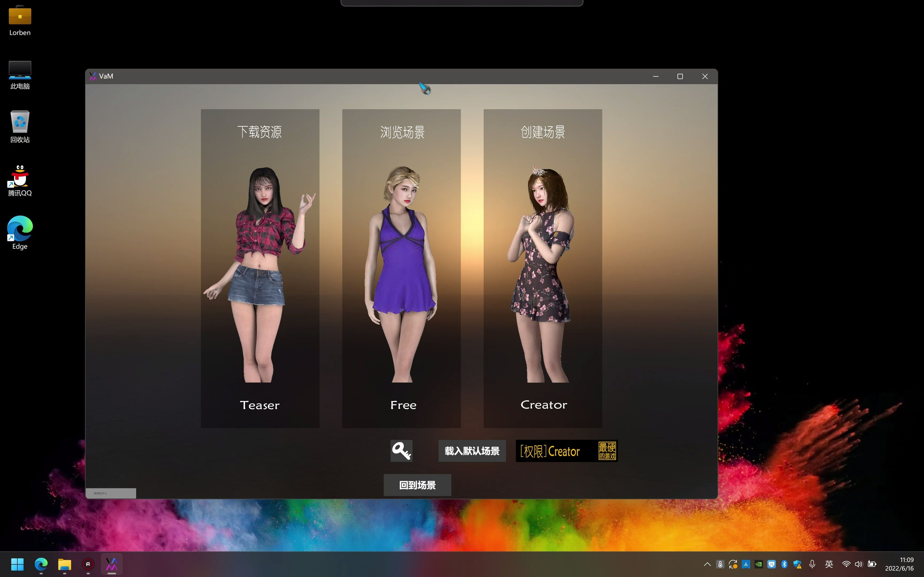Viewport: 924px width, 577px height.
Task: Open File Explorer from the taskbar
Action: click(64, 564)
